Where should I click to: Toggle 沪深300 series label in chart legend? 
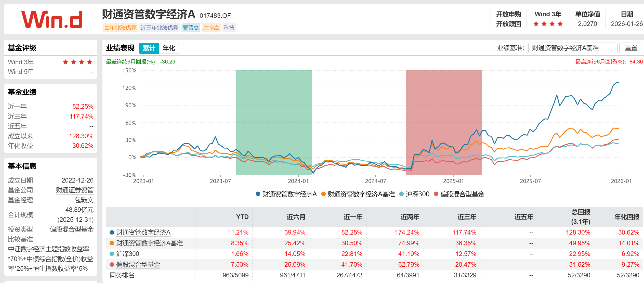click(x=417, y=194)
